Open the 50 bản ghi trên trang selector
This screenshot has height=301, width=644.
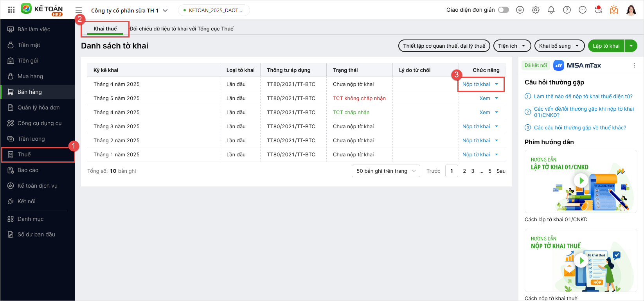pos(386,171)
